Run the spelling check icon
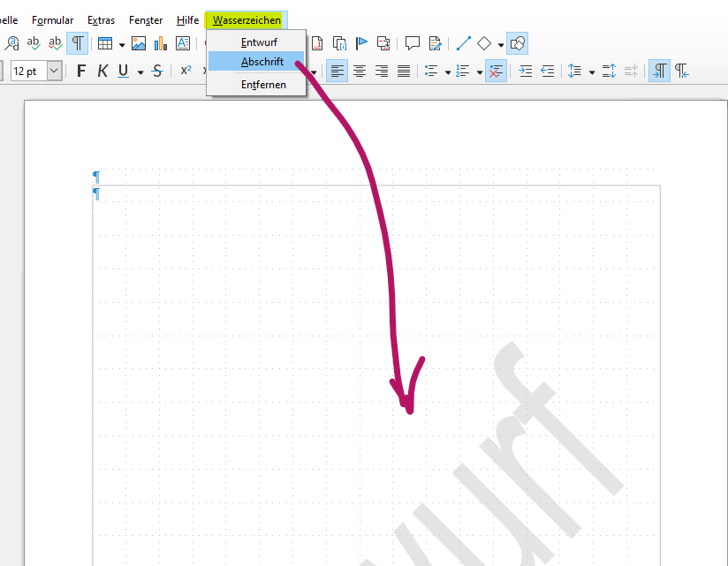Image resolution: width=728 pixels, height=566 pixels. point(34,43)
